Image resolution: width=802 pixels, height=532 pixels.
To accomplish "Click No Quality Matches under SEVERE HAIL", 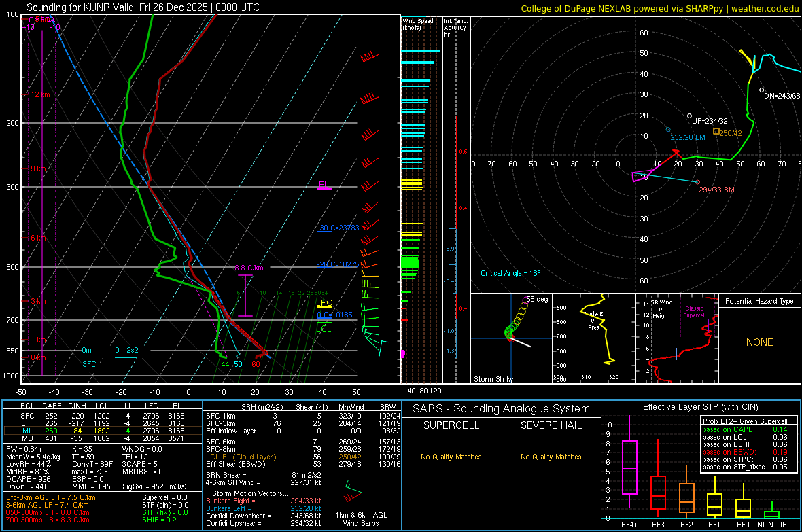I will (551, 457).
